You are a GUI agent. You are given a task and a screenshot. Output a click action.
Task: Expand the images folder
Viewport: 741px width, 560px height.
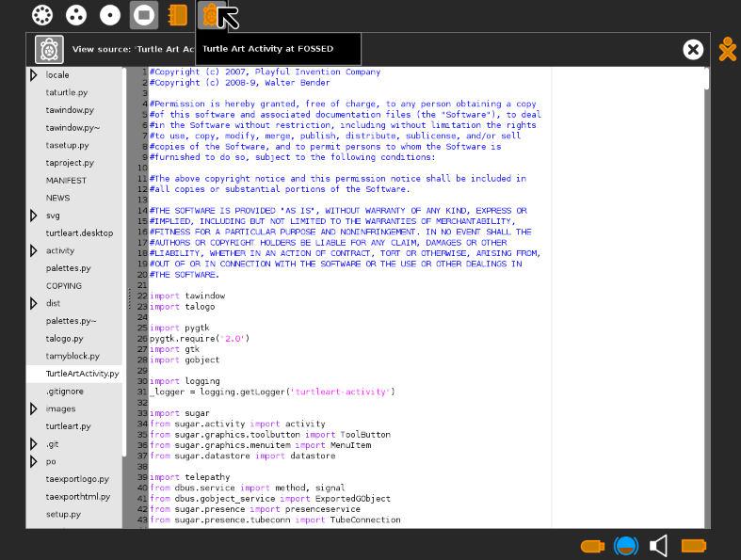[x=34, y=408]
